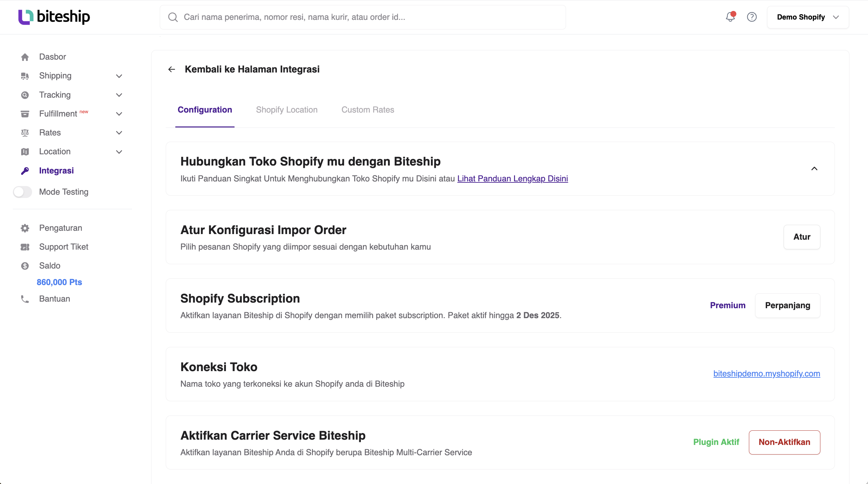Screen dimensions: 868x484
Task: Open Pengaturan in the sidebar
Action: tap(61, 228)
